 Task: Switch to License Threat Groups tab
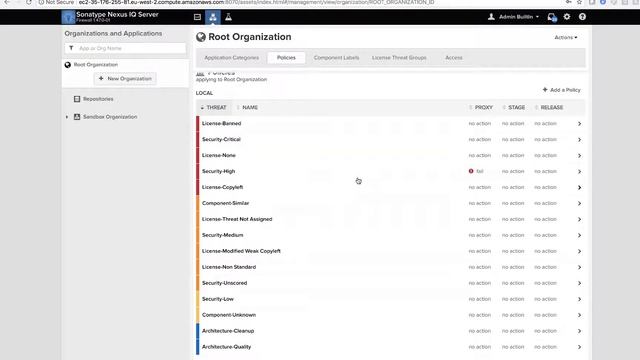point(399,58)
